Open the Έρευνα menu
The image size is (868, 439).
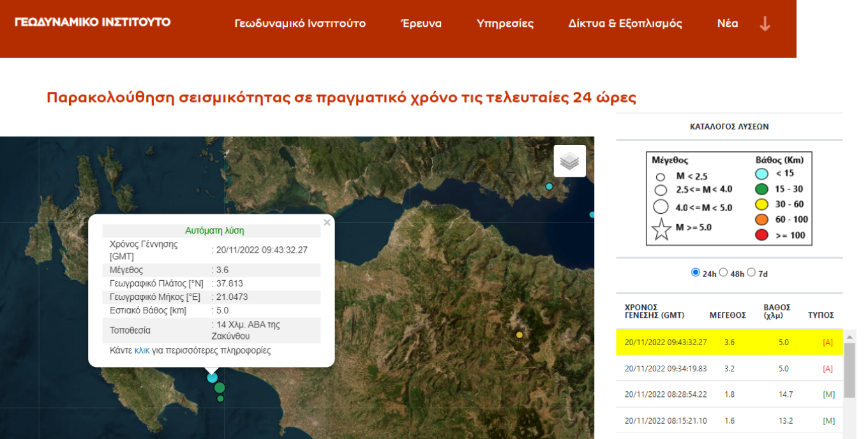pyautogui.click(x=421, y=24)
